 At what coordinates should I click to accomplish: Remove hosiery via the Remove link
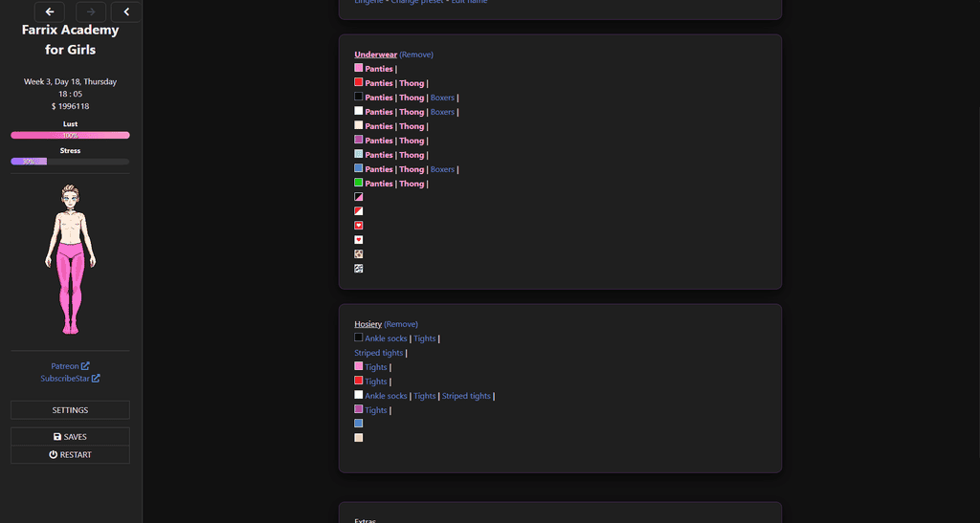coord(401,324)
